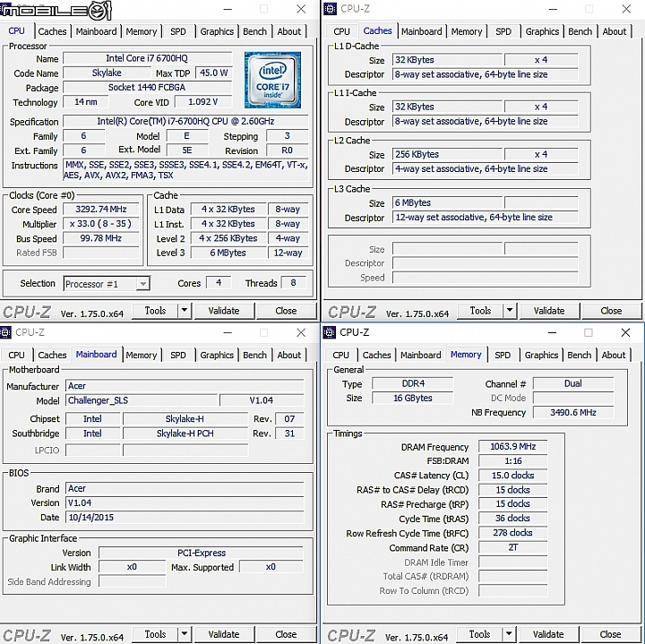Viewport: 645px width, 644px height.
Task: Click the Core Speed value 3292.74 MHz
Action: pos(100,210)
